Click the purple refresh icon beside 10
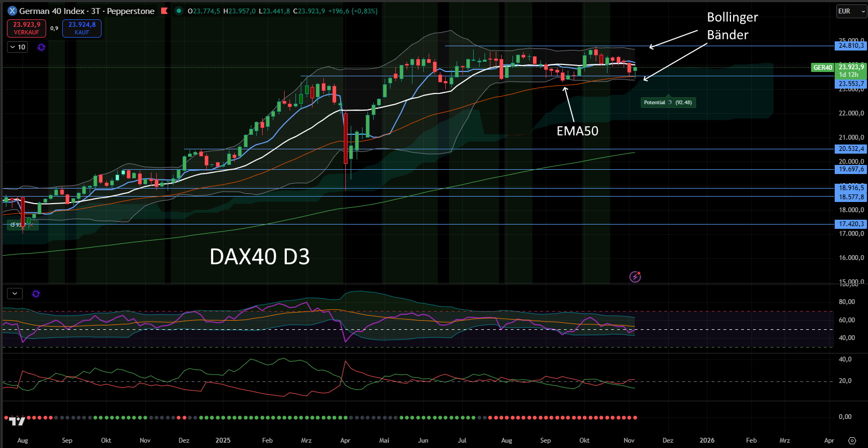The width and height of the screenshot is (868, 448). 41,47
